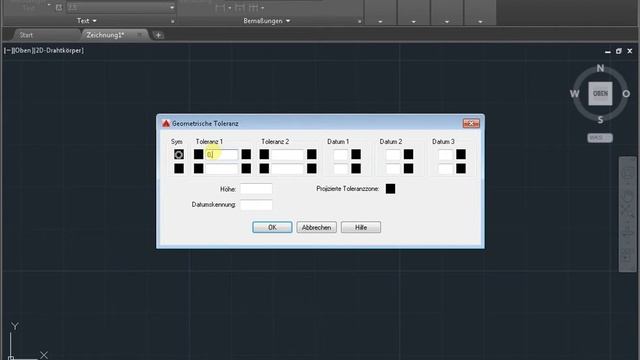Viewport: 640px width, 360px height.
Task: Click the Toleranz 1 second-row value field
Action: click(x=221, y=169)
